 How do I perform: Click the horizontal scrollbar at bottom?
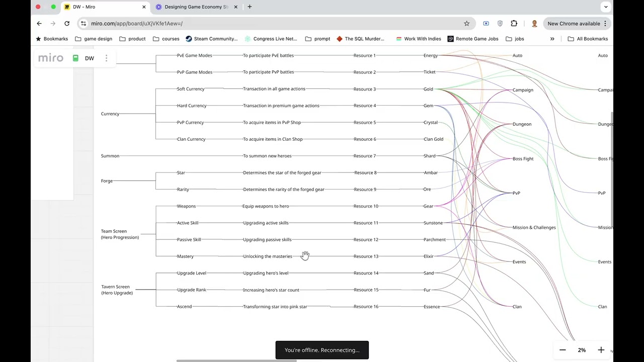[236, 360]
